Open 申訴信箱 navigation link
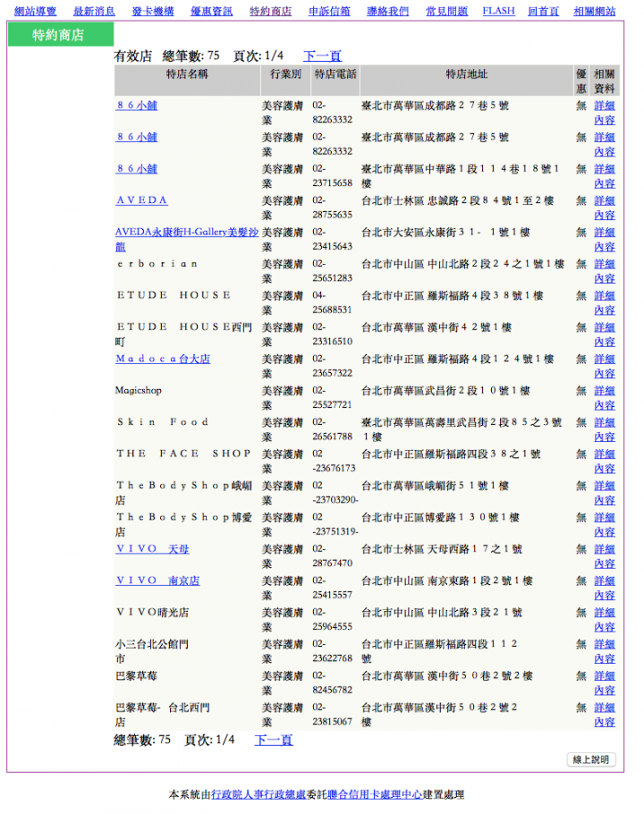 [329, 11]
